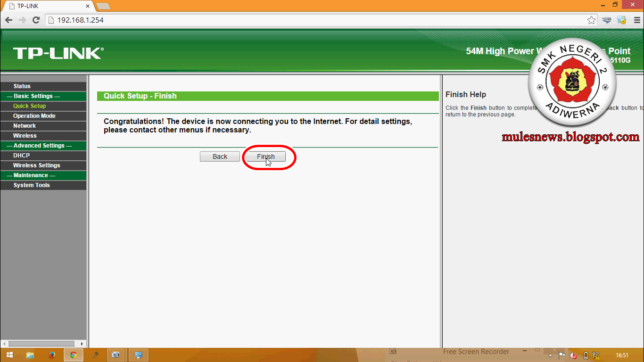Click the sidebar scrollbar right arrow

click(83, 344)
